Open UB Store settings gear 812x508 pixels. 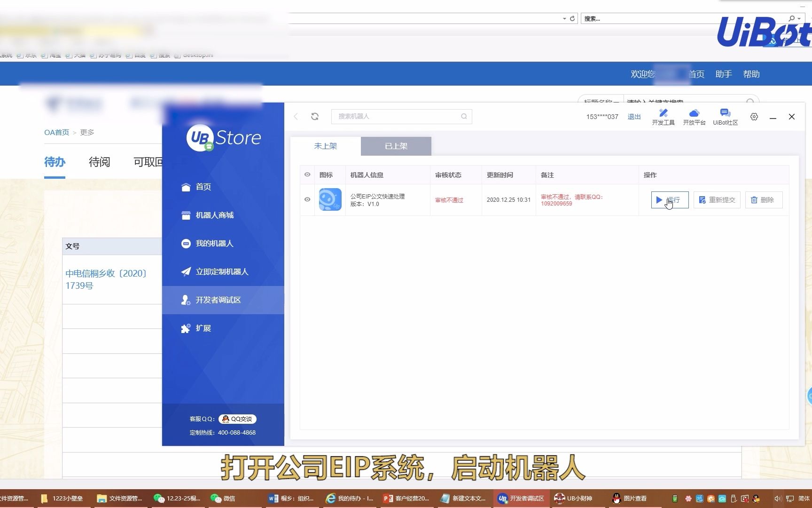click(754, 117)
